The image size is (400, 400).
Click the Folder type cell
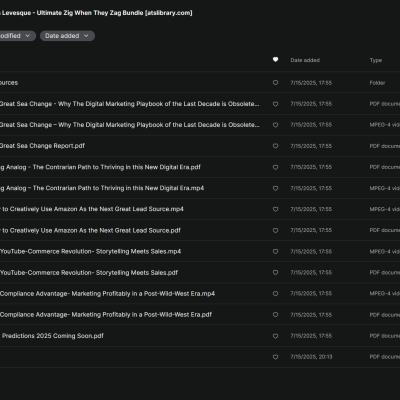click(x=377, y=83)
